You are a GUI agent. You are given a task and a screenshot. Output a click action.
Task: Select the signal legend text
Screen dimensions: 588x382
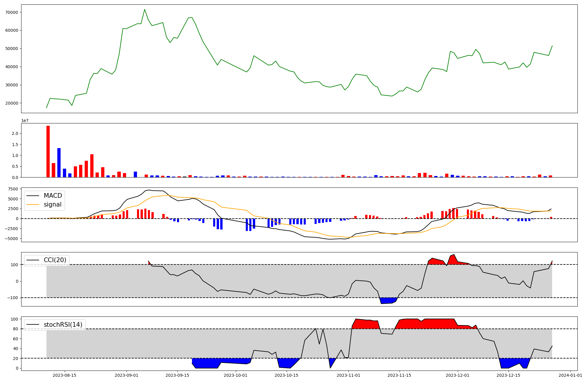(x=53, y=205)
